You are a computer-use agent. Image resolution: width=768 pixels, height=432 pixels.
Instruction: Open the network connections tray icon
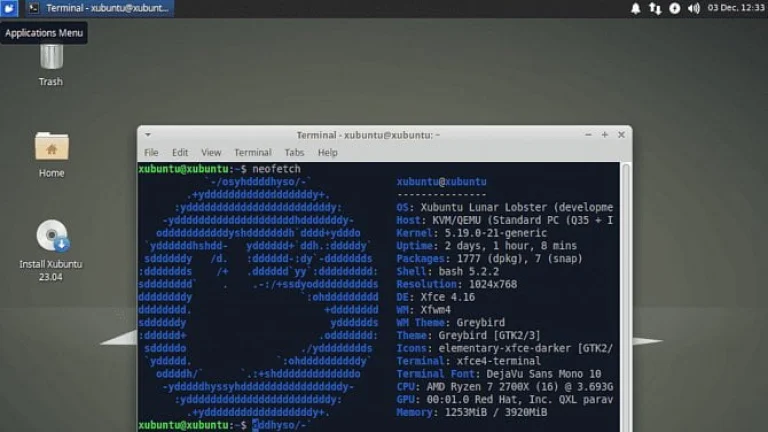point(655,8)
